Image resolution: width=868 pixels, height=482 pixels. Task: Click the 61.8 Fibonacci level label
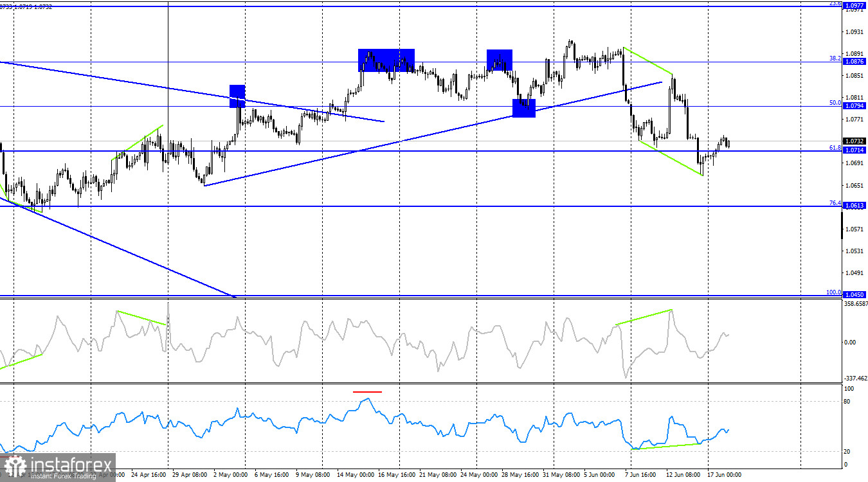tap(835, 147)
